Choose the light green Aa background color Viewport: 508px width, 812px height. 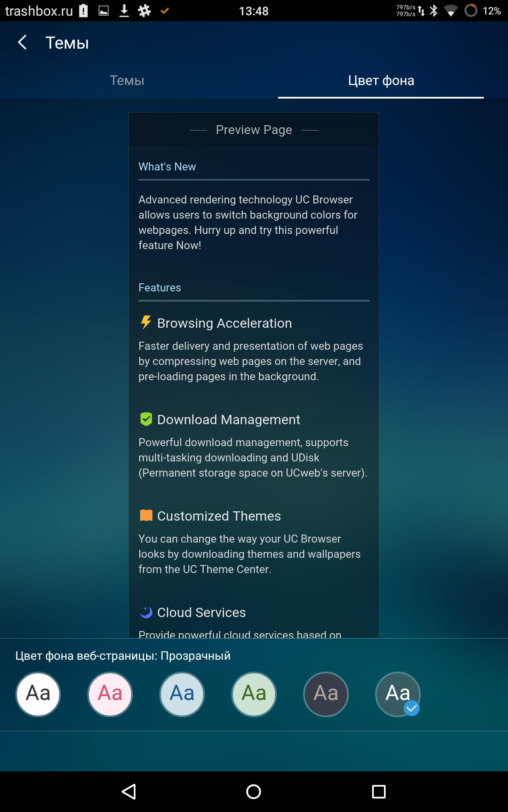pyautogui.click(x=254, y=694)
